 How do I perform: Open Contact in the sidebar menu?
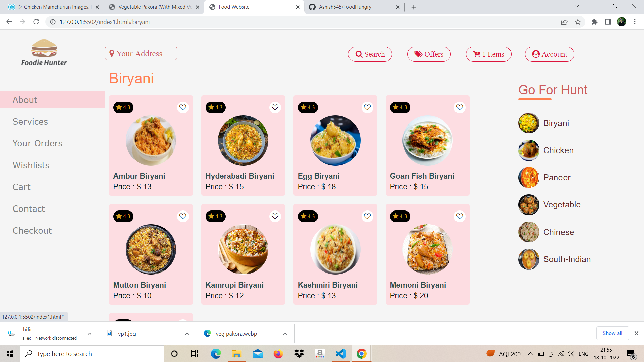[x=29, y=208]
